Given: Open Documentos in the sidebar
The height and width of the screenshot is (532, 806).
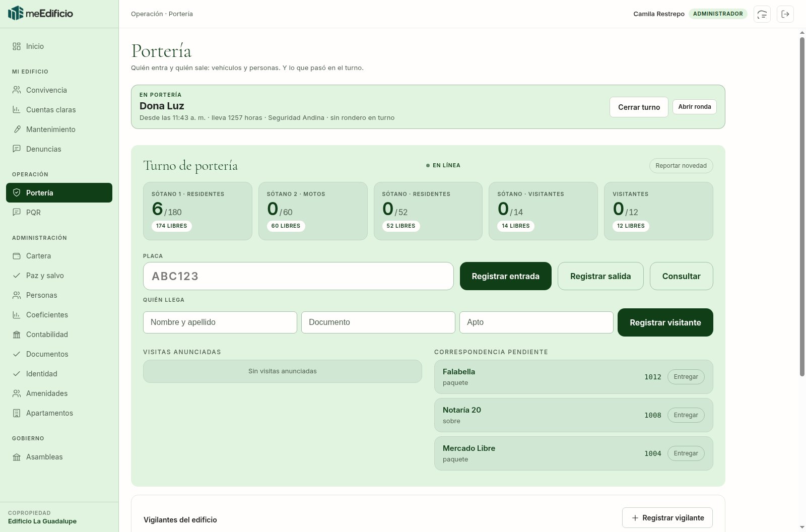Looking at the screenshot, I should (x=59, y=354).
